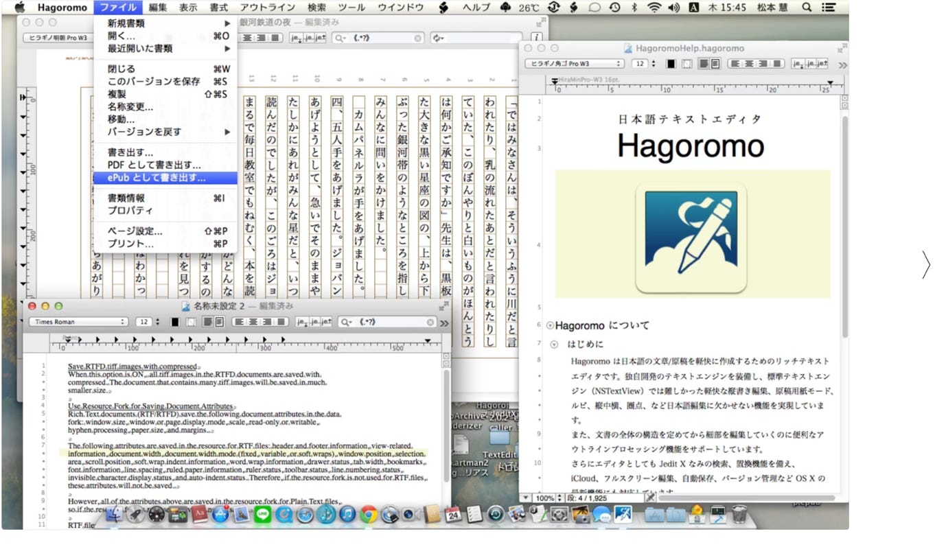The image size is (935, 560).
Task: Justify text in HagoromoHelp window
Action: pos(776,64)
